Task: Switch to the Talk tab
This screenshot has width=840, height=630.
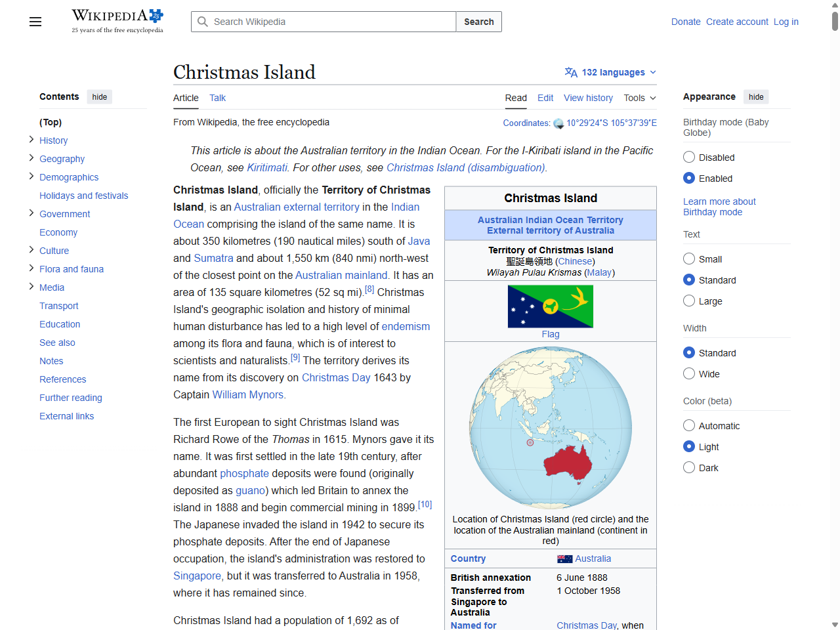Action: pos(217,98)
